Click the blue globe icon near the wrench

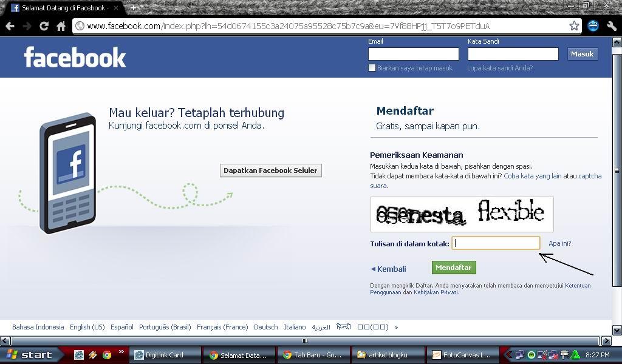[x=593, y=26]
